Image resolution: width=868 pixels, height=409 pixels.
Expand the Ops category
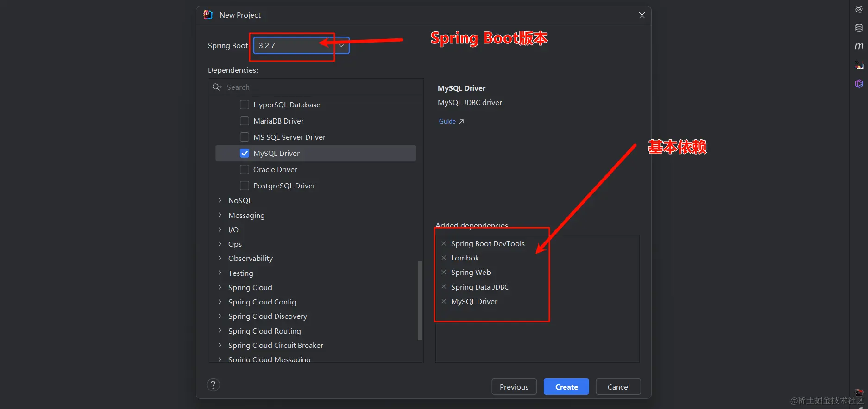[x=220, y=244]
